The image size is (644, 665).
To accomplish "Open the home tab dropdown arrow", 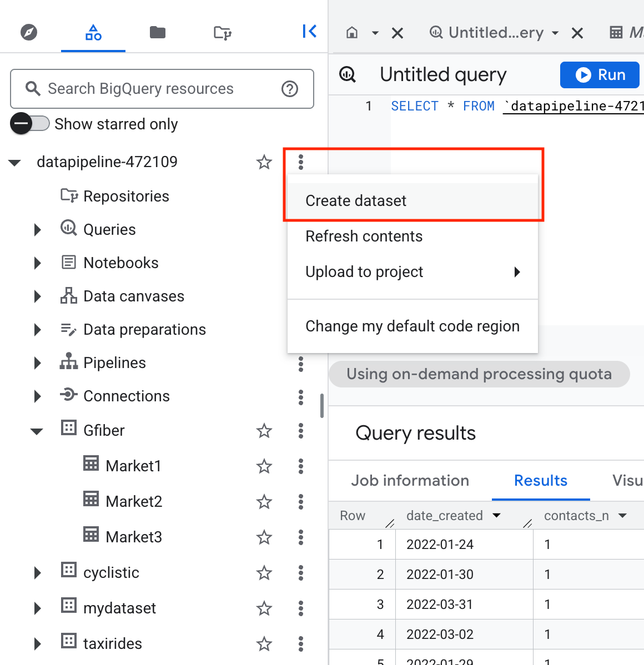I will pyautogui.click(x=375, y=33).
